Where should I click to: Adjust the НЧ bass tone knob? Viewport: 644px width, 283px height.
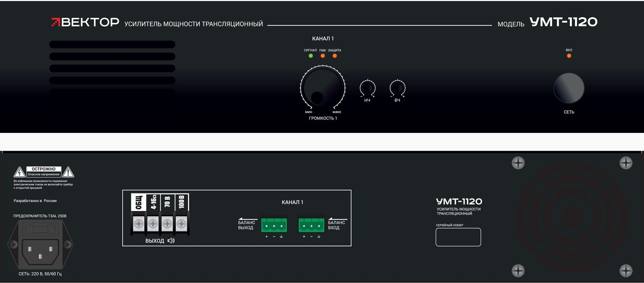(x=367, y=88)
